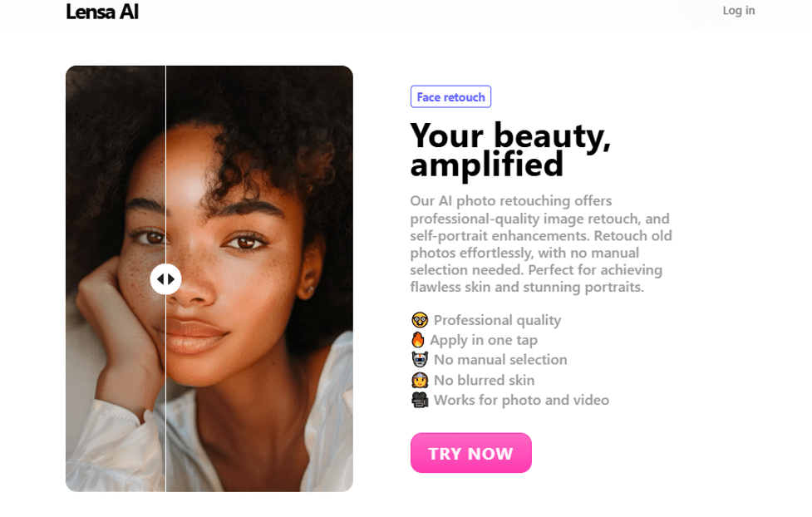Click the Apply in one tap label
The image size is (812, 517).
(x=485, y=340)
